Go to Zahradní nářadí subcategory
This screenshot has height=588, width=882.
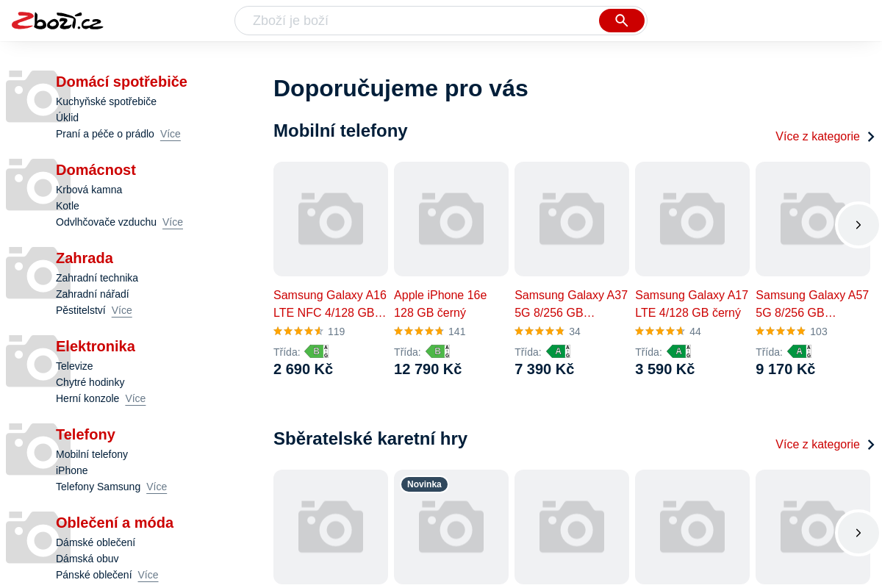pos(93,294)
